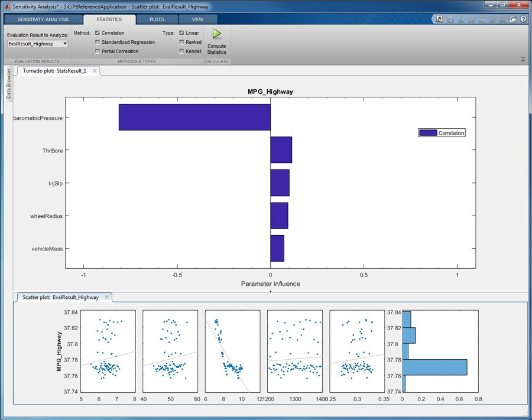Click the barometricPressure correlation bar
Screen dimensions: 532x420
195,118
